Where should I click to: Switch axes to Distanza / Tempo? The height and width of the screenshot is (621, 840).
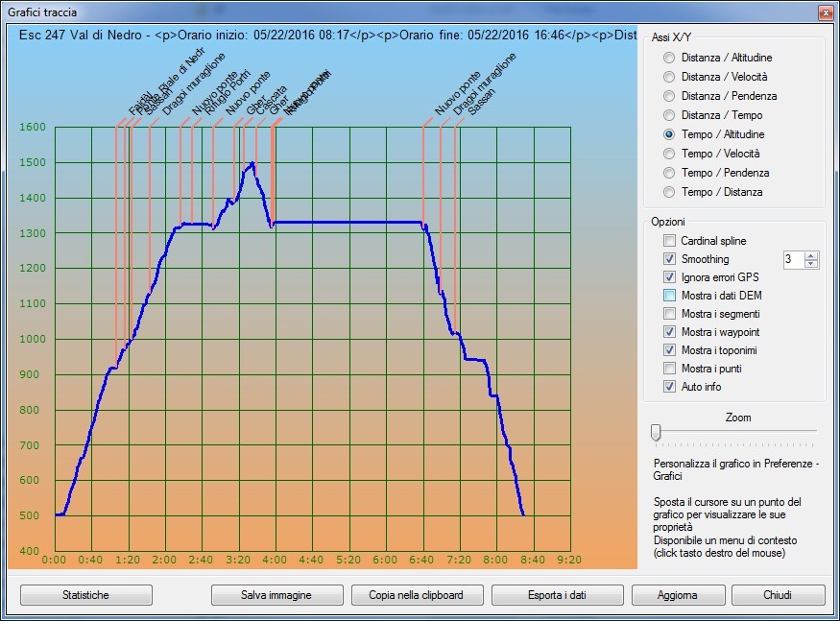coord(668,115)
